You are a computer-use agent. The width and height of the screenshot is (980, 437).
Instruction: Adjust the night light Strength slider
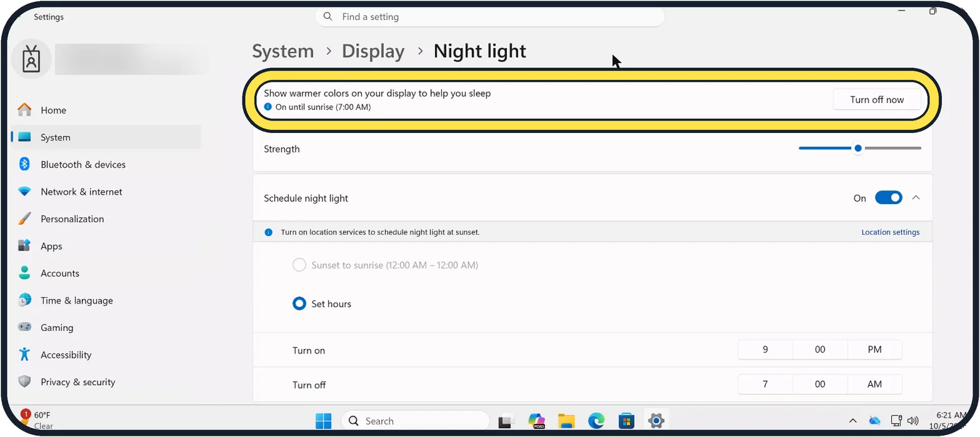click(859, 149)
